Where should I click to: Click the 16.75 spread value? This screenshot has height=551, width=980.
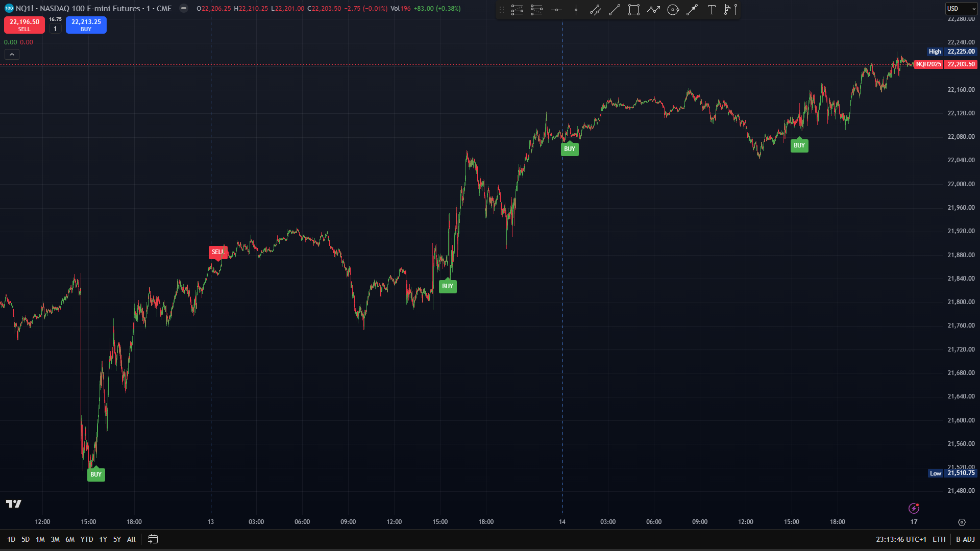click(55, 19)
